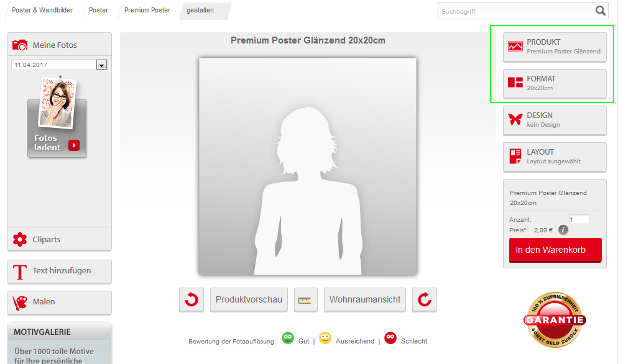Click the green Gut smiley icon
Image resolution: width=618 pixels, height=364 pixels.
click(288, 338)
